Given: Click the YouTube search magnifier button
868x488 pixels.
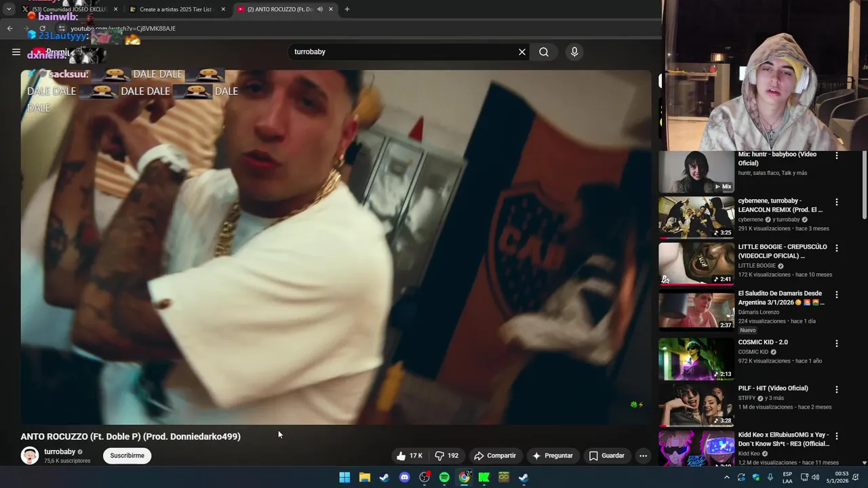Looking at the screenshot, I should click(x=544, y=52).
